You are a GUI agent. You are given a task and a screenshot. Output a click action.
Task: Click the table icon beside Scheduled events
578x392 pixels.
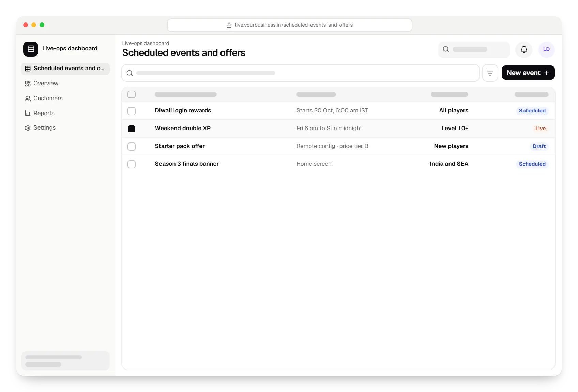pyautogui.click(x=28, y=69)
